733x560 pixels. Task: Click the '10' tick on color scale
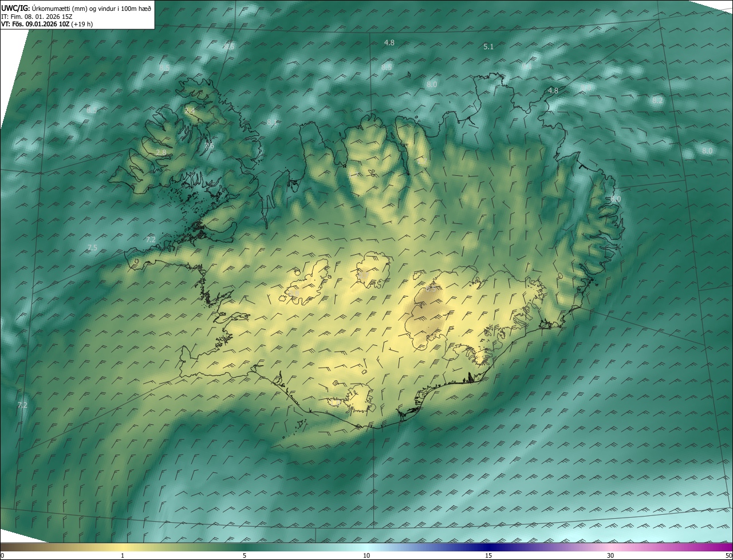click(x=366, y=555)
